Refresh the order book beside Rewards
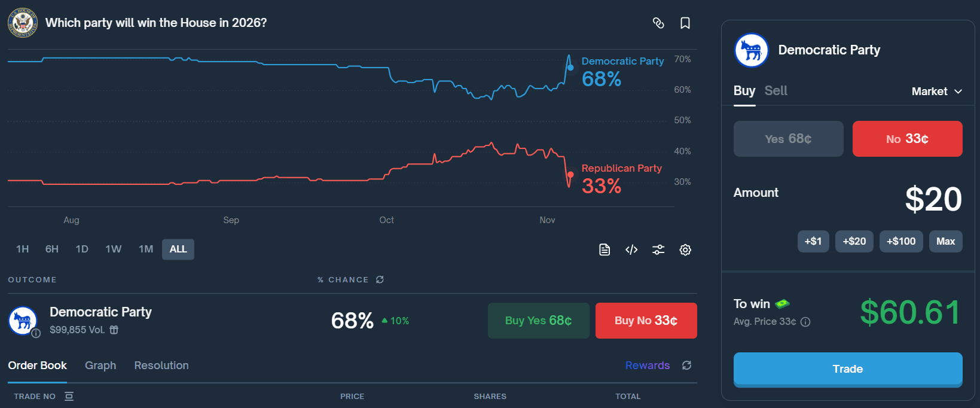Image resolution: width=980 pixels, height=408 pixels. 686,365
